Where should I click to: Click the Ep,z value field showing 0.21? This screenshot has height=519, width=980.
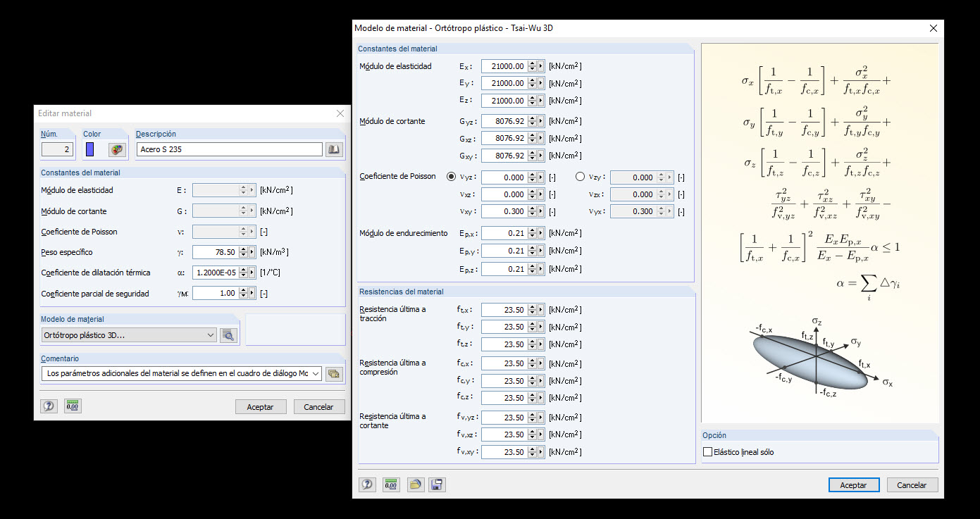(504, 268)
